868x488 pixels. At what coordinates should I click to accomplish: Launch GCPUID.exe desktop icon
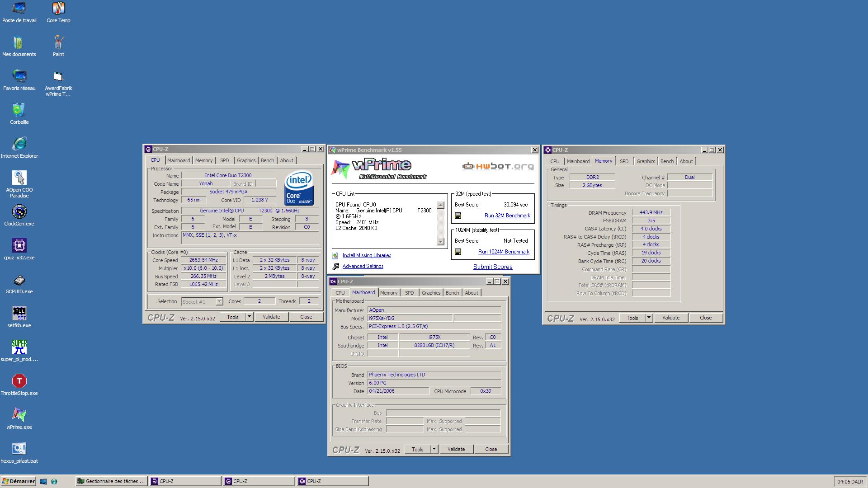click(x=19, y=283)
